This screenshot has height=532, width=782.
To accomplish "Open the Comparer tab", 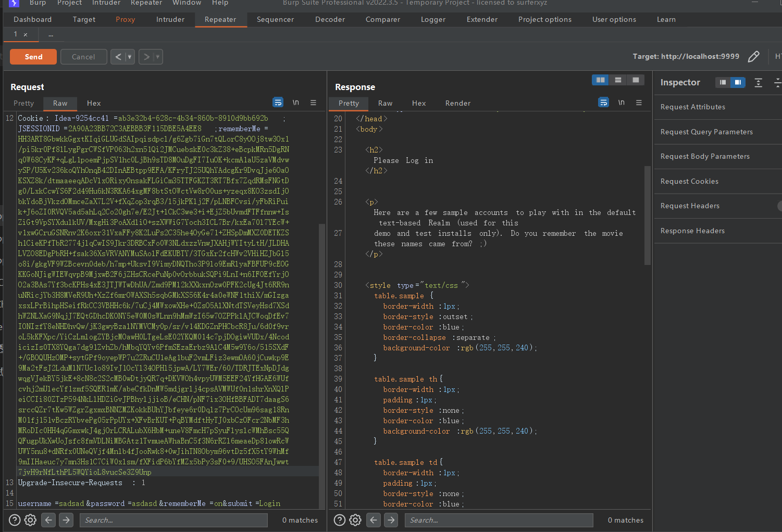I will 383,19.
